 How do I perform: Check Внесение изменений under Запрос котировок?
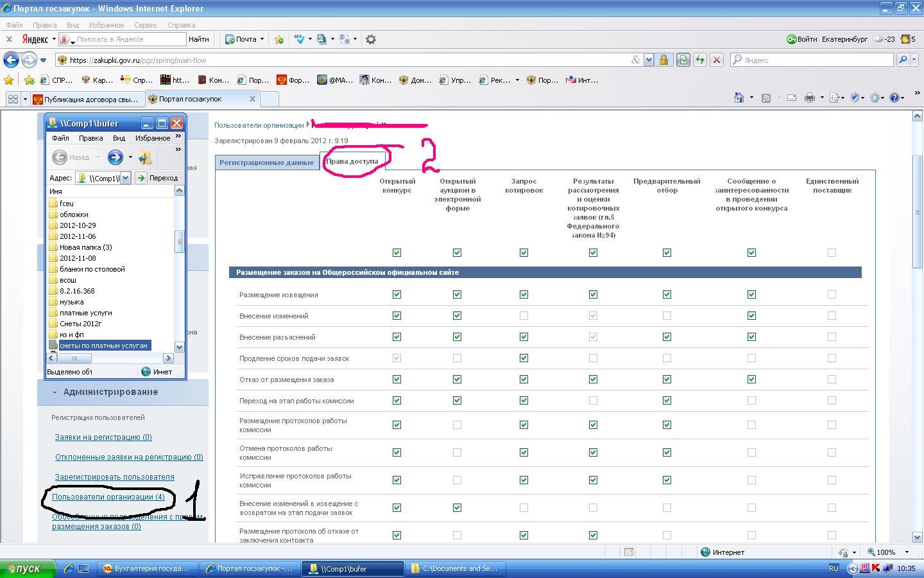pos(524,316)
